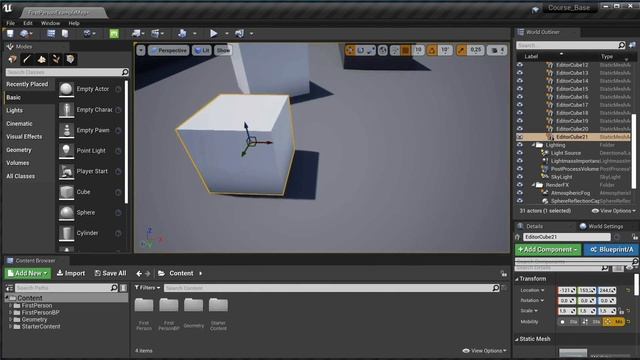Toggle visibility eye for SkyLight
Image resolution: width=640 pixels, height=360 pixels.
[x=520, y=177]
